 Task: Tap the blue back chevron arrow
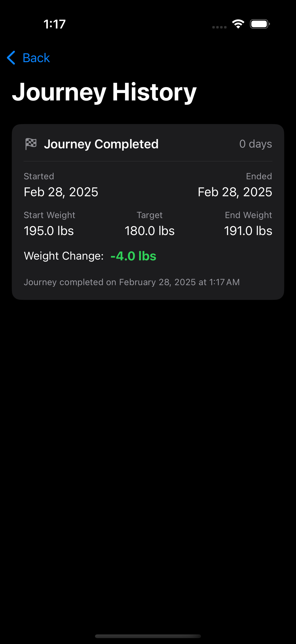pyautogui.click(x=11, y=58)
